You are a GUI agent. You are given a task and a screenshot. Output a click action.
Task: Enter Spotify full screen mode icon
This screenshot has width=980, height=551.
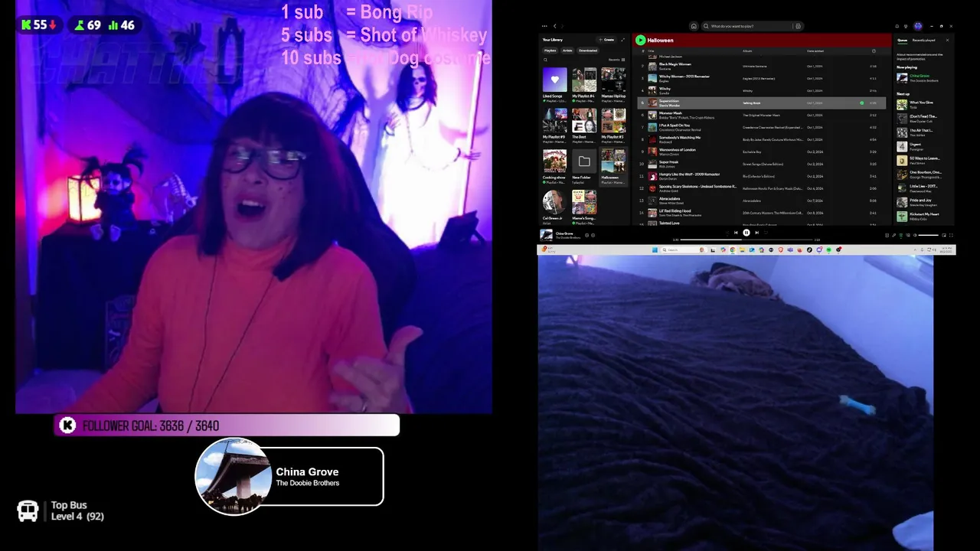click(x=952, y=235)
